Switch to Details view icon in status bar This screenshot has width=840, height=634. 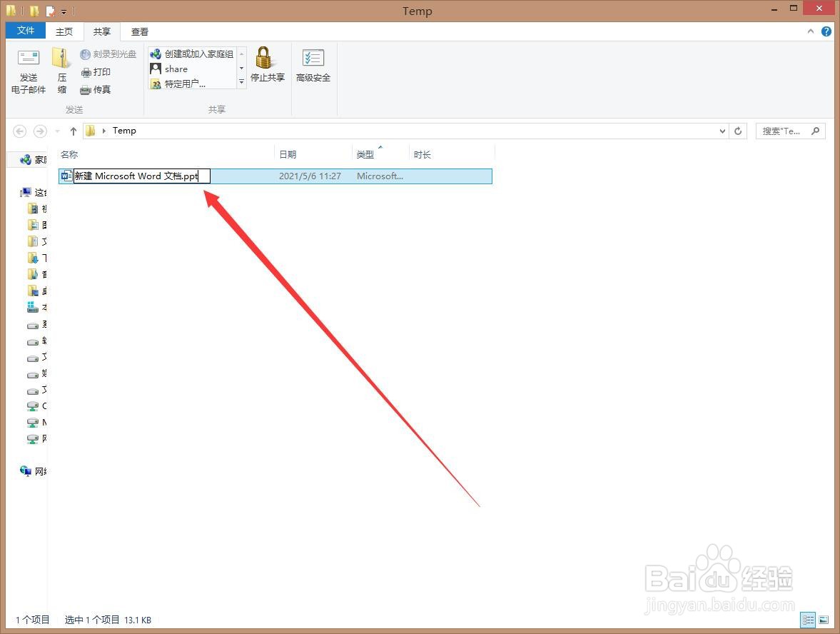click(x=808, y=620)
